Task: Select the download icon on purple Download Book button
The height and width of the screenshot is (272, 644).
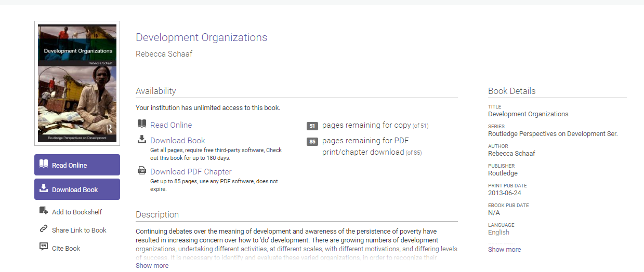Action: click(44, 188)
